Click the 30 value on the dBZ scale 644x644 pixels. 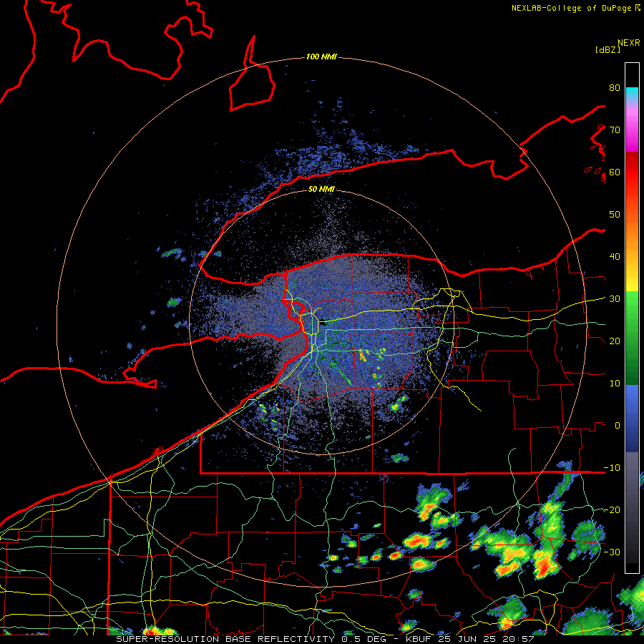[615, 299]
